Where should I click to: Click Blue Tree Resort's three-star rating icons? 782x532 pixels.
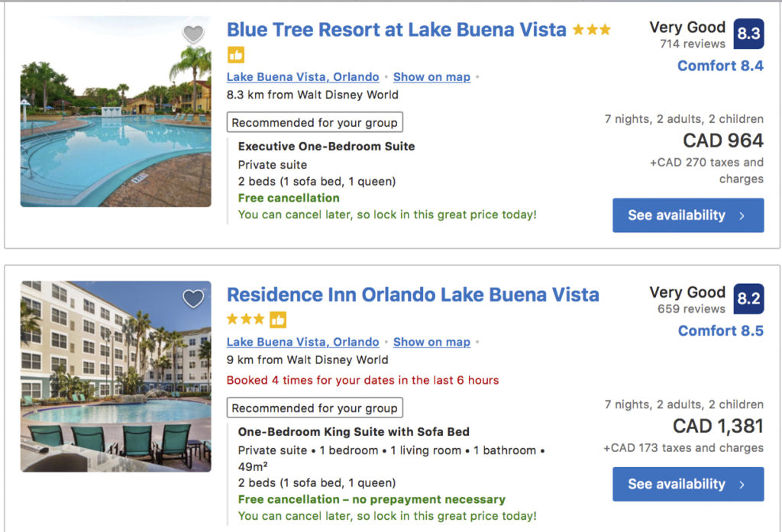[590, 29]
